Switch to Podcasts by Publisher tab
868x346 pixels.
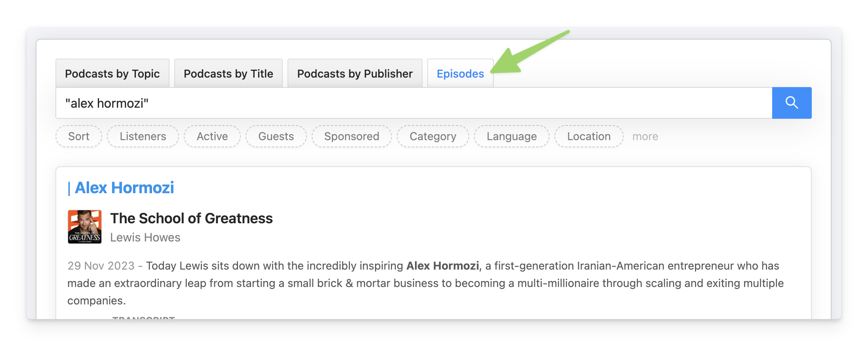(x=355, y=74)
